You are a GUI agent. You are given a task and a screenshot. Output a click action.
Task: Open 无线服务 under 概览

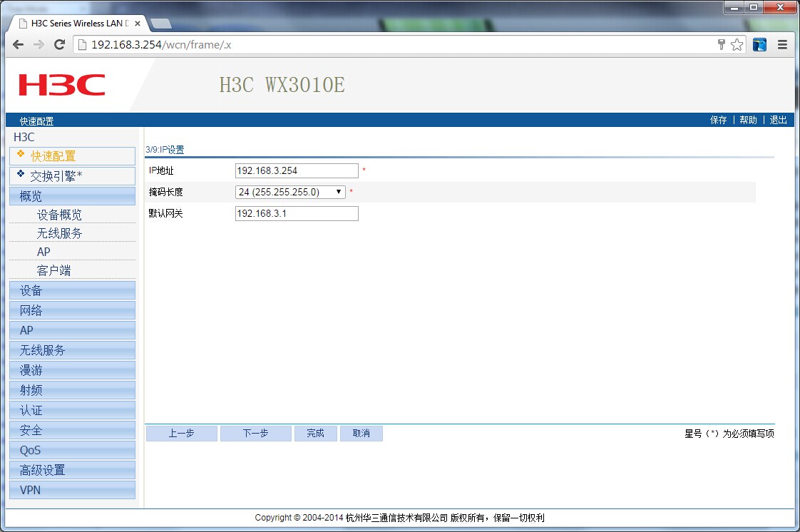pos(59,233)
